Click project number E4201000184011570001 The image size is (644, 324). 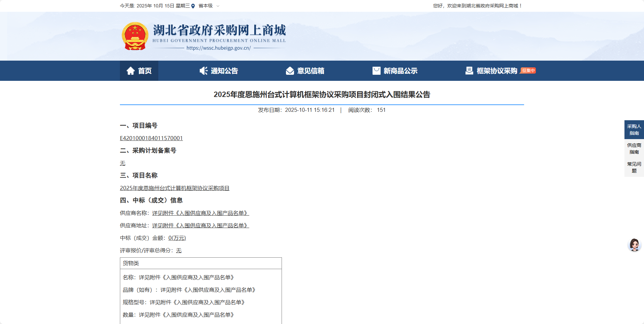pyautogui.click(x=151, y=138)
